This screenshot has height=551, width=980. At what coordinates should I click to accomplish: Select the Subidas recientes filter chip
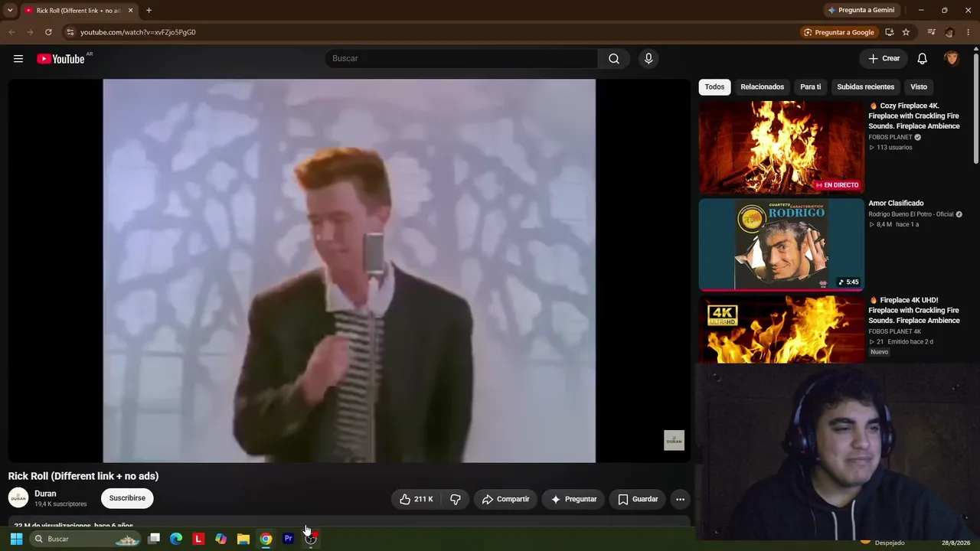point(866,87)
